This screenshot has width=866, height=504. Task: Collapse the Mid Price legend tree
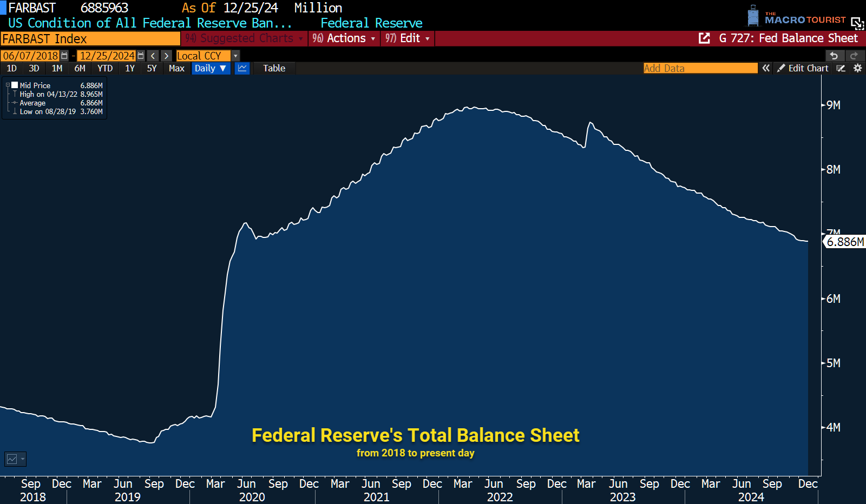(8, 85)
